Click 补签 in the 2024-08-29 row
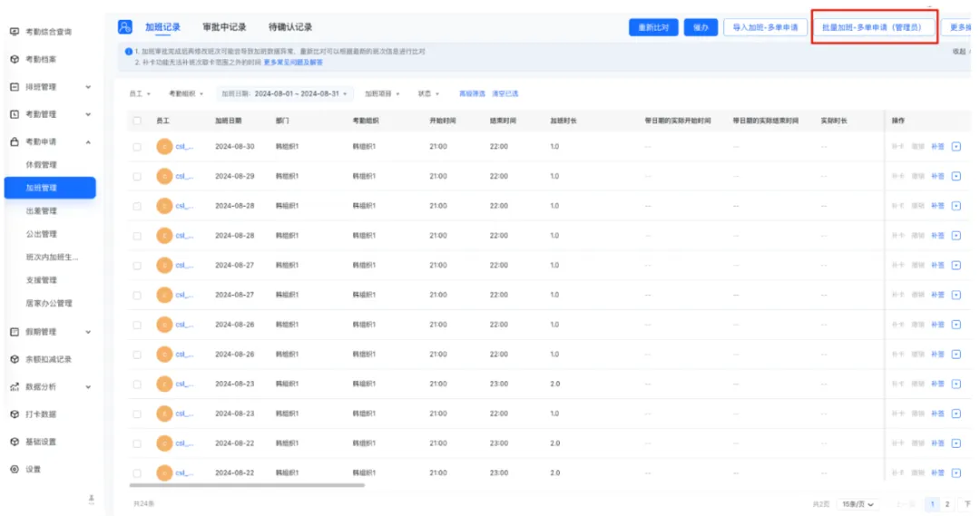Viewport: 980px width, 516px height. click(x=937, y=176)
